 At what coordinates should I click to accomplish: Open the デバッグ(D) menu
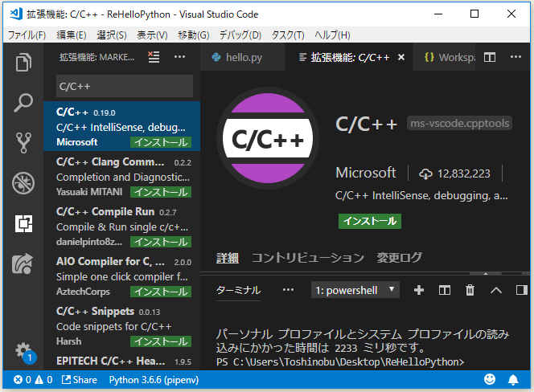pyautogui.click(x=240, y=35)
